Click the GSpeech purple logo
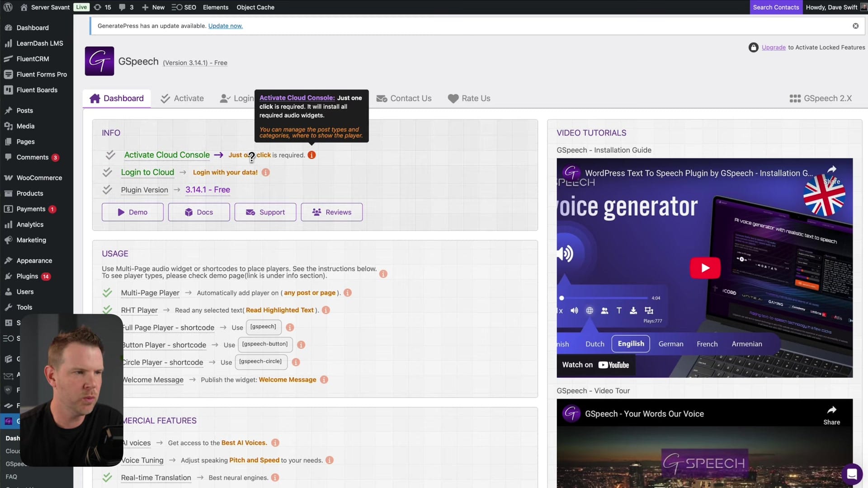 [99, 61]
